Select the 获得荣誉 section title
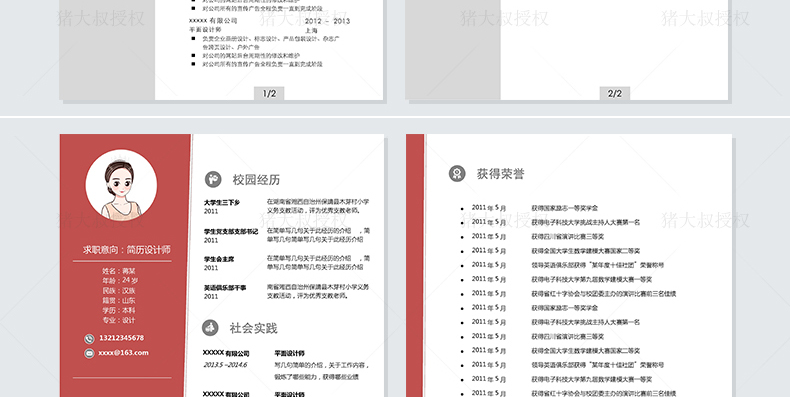 [500, 174]
